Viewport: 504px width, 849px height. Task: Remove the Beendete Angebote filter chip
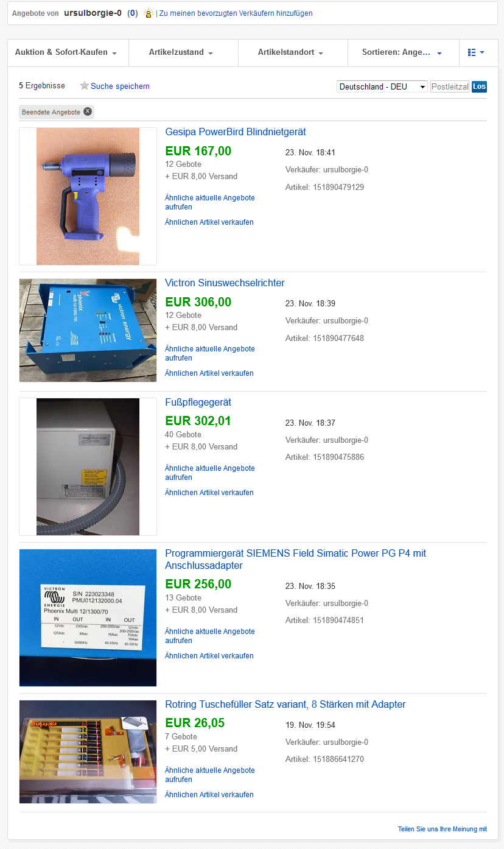pos(88,111)
